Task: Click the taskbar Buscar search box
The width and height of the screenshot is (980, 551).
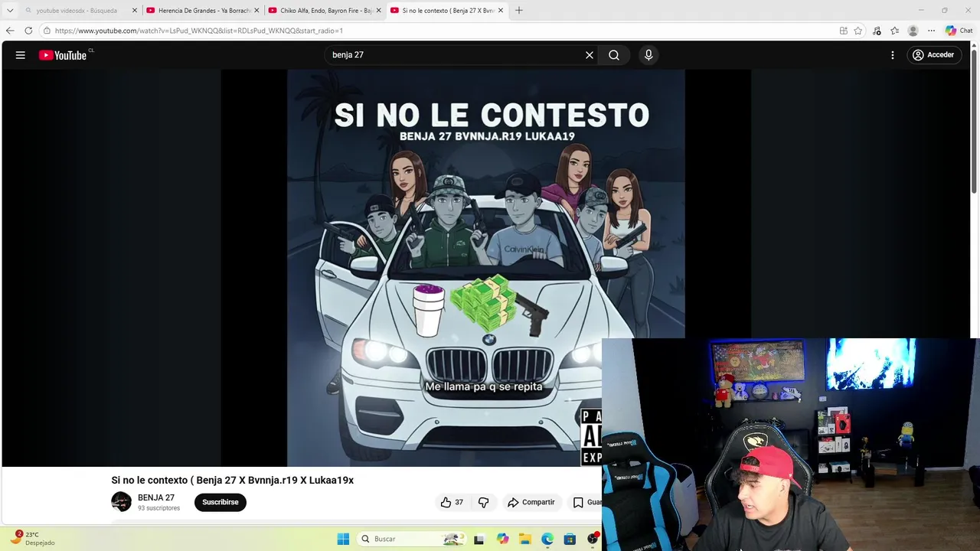Action: click(411, 539)
